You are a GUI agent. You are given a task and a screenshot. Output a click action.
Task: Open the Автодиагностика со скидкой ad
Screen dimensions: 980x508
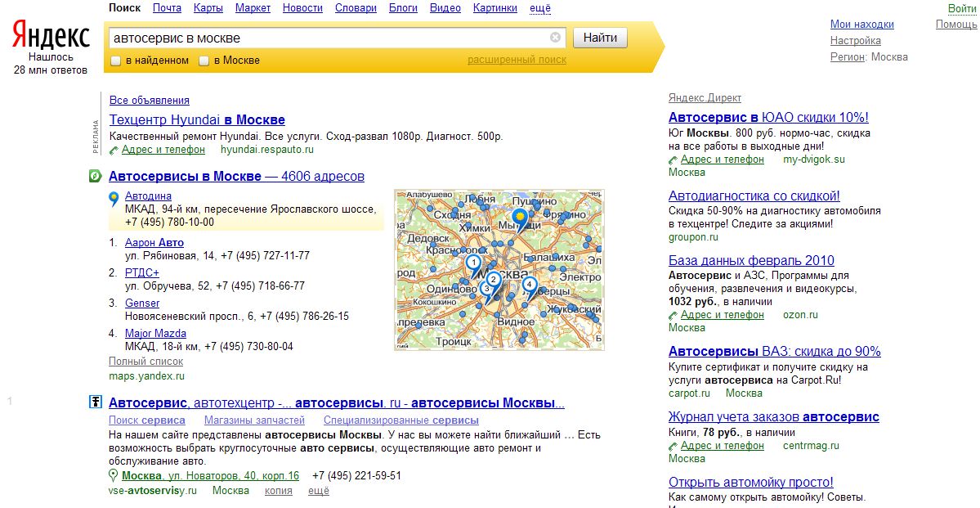(754, 196)
